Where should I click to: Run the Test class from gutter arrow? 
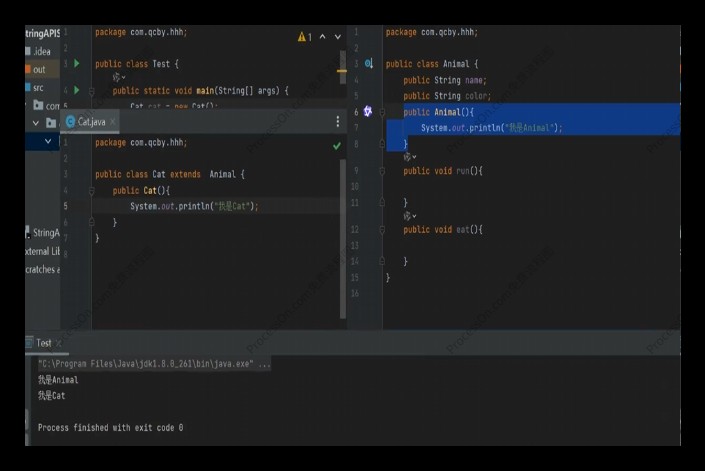[x=77, y=63]
